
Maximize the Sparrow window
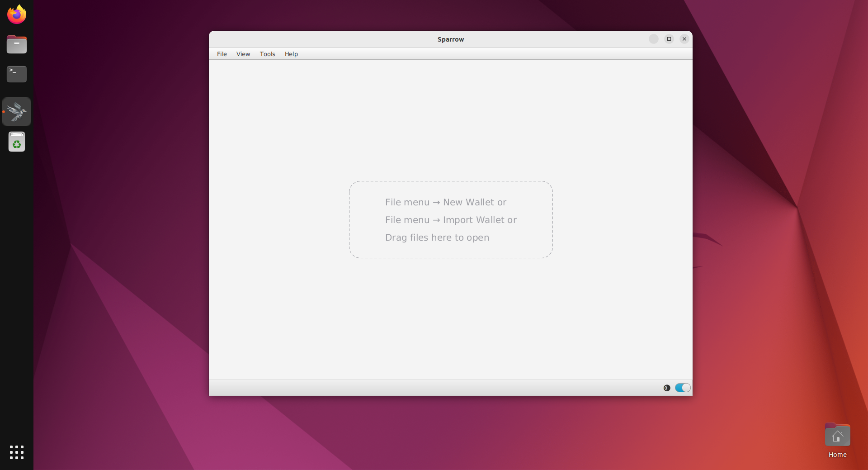coord(669,39)
